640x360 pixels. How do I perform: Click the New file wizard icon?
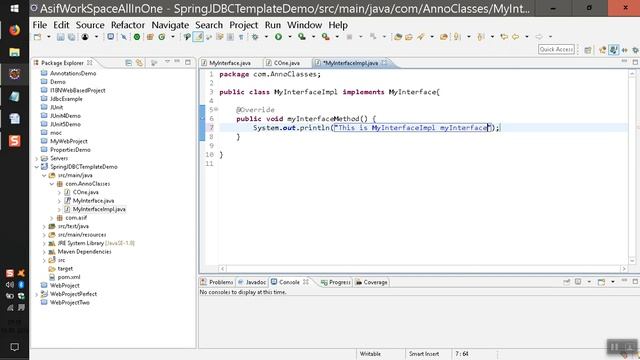(x=38, y=37)
